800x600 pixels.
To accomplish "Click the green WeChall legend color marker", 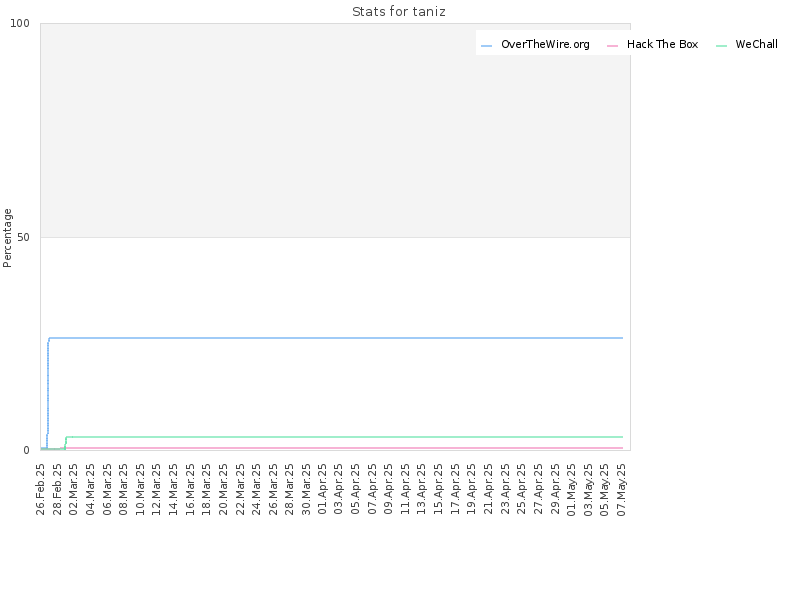I will [721, 46].
